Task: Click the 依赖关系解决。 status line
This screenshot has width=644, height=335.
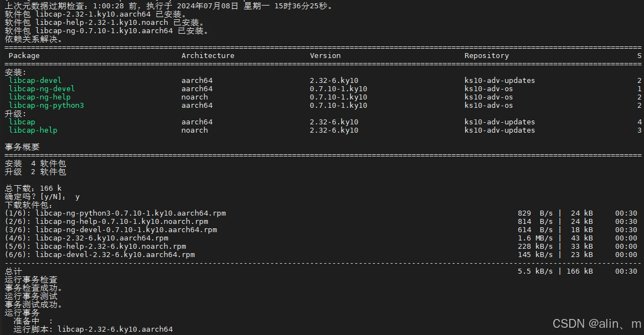Action: [x=34, y=39]
